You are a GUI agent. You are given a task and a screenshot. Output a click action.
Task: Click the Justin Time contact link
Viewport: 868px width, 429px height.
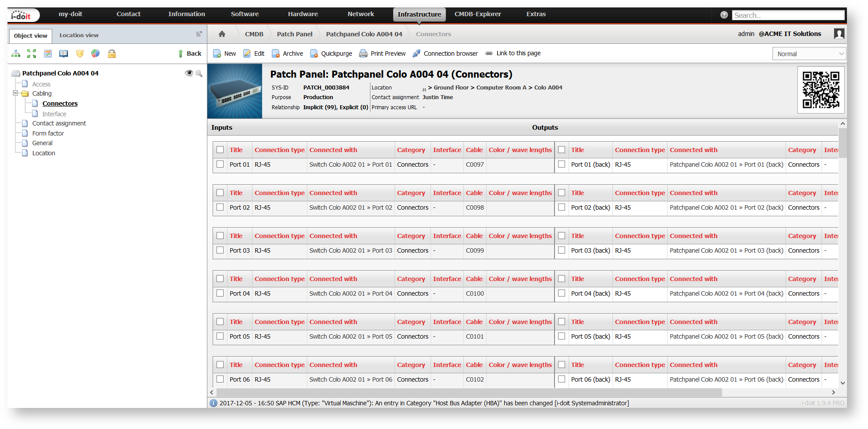coord(438,97)
